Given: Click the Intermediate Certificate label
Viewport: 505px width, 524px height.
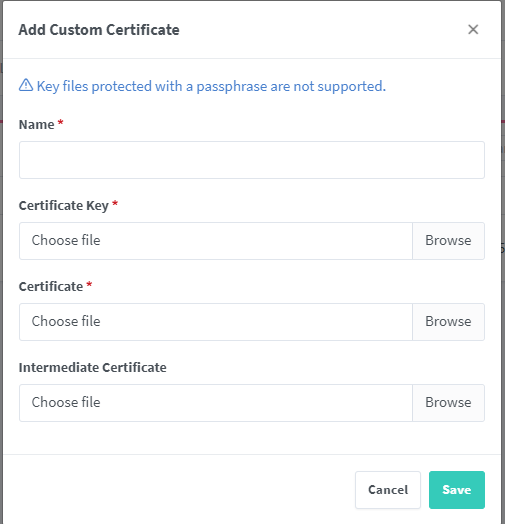Looking at the screenshot, I should [93, 368].
